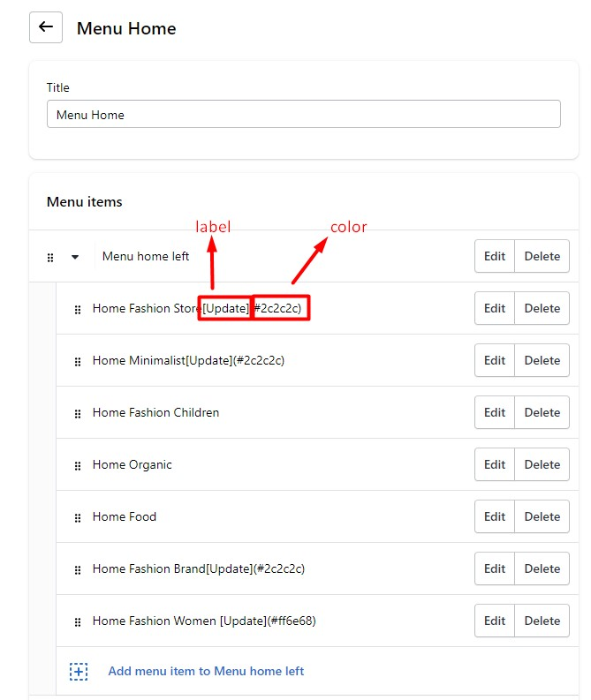Grab drag handle for Menu home left

(x=50, y=258)
